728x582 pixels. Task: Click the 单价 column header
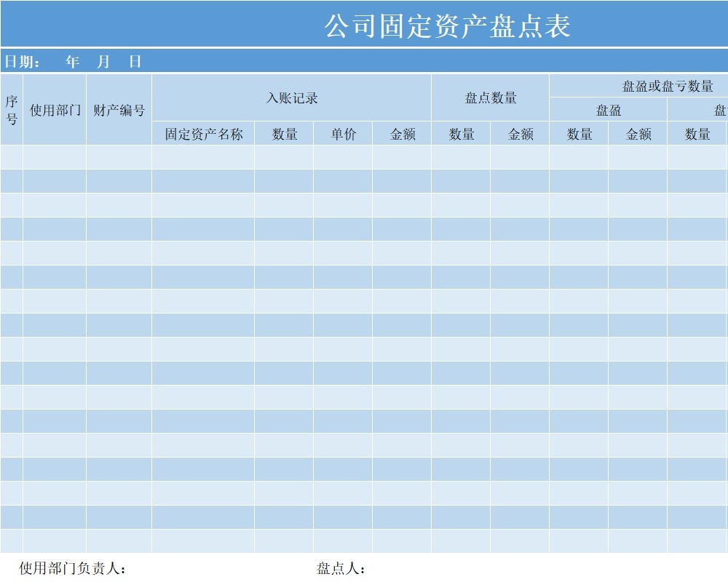point(341,133)
